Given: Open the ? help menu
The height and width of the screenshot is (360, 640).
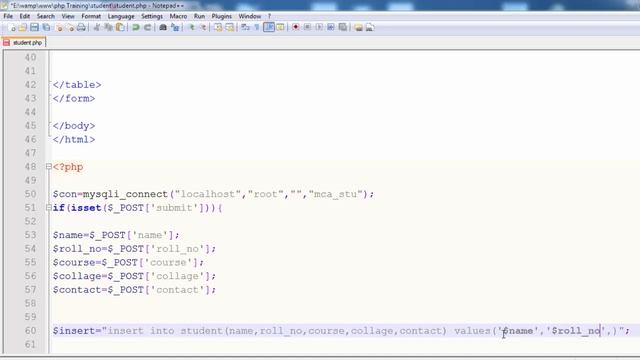Looking at the screenshot, I should (x=269, y=16).
